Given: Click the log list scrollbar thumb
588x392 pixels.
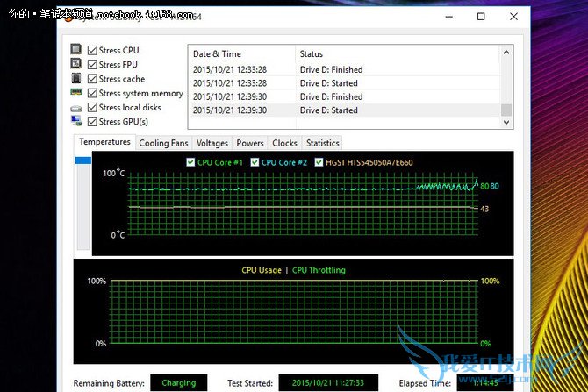Looking at the screenshot, I should (506, 110).
